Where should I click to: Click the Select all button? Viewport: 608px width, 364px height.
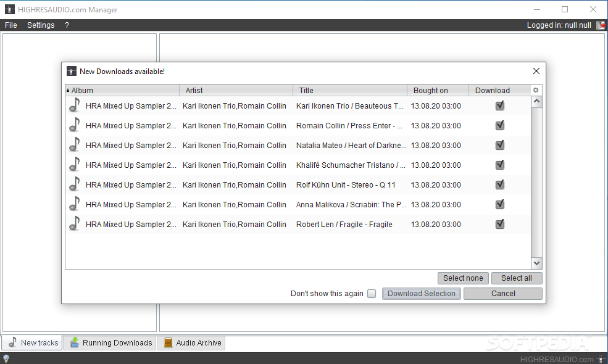517,278
